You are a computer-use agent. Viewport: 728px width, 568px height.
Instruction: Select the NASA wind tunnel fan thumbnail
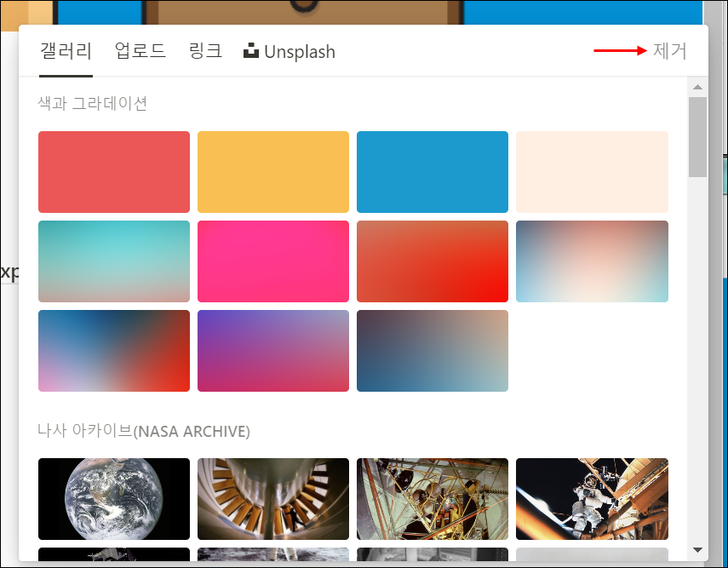[x=273, y=499]
